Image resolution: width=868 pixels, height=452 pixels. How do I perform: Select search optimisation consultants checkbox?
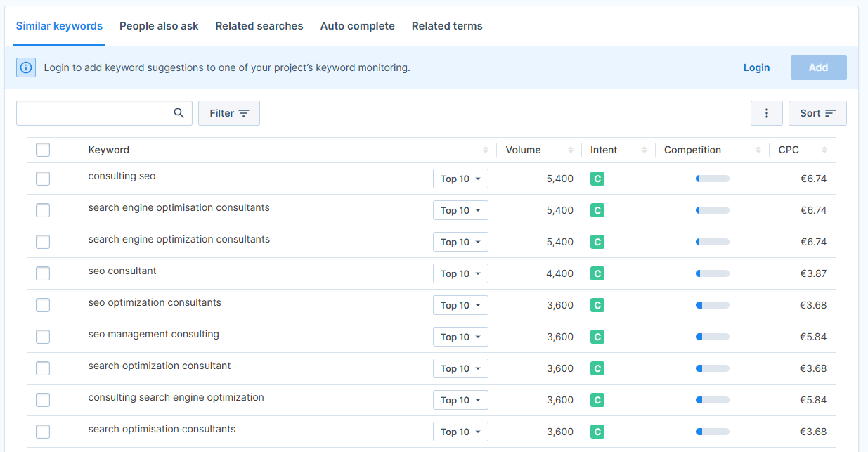pyautogui.click(x=43, y=432)
